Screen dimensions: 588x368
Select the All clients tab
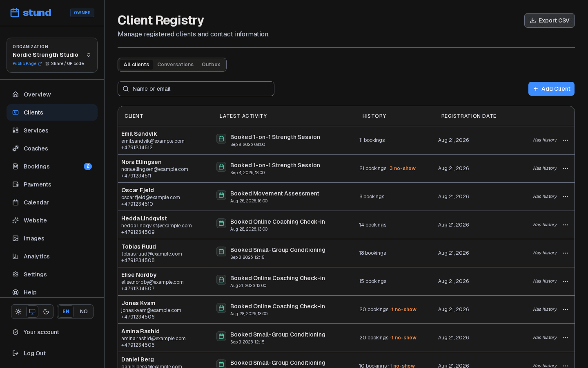(136, 65)
